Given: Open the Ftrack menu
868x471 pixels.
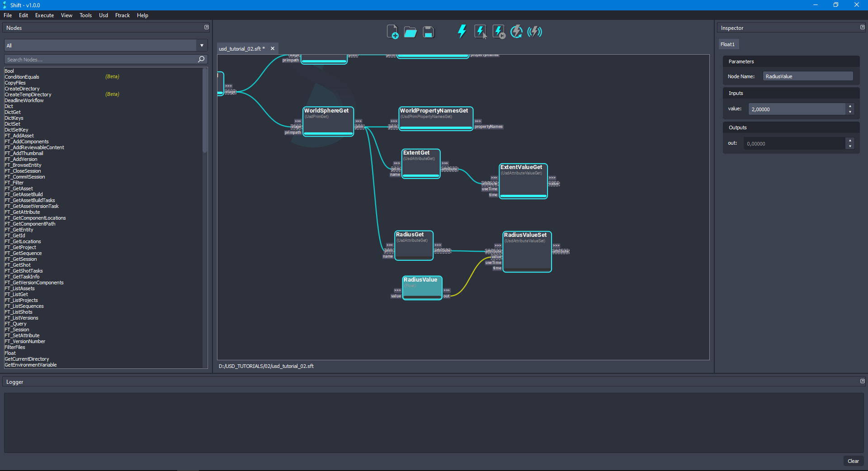Looking at the screenshot, I should click(122, 15).
